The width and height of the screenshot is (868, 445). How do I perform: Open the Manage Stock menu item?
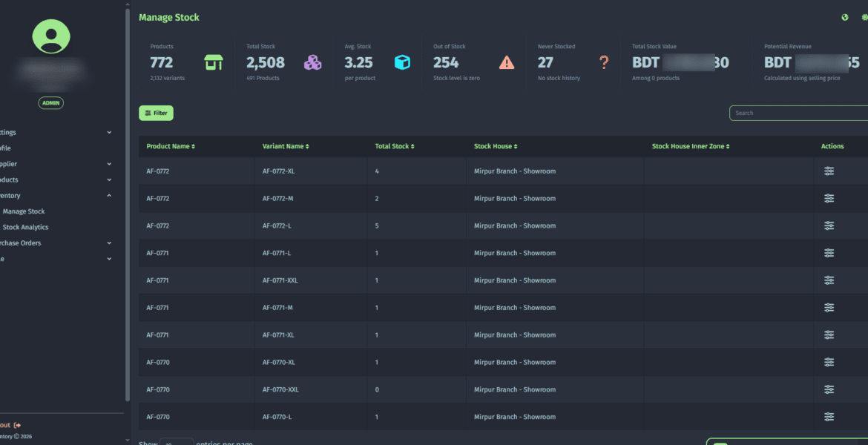coord(24,211)
